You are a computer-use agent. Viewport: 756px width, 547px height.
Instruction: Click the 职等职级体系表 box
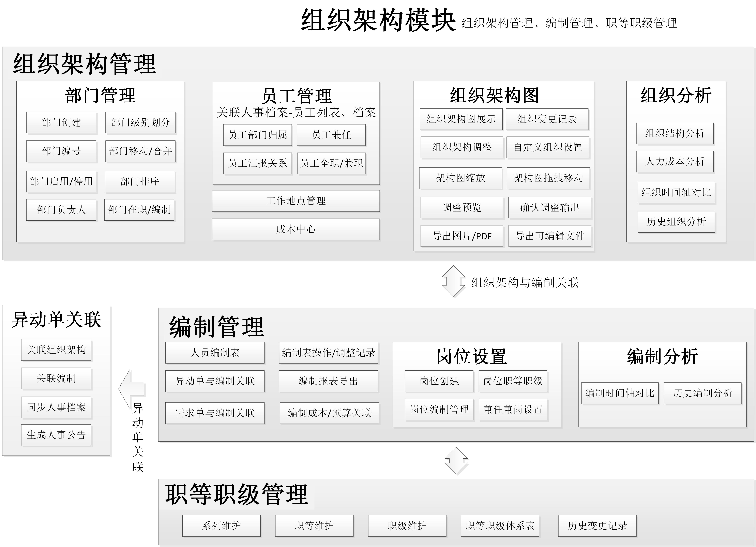click(500, 526)
